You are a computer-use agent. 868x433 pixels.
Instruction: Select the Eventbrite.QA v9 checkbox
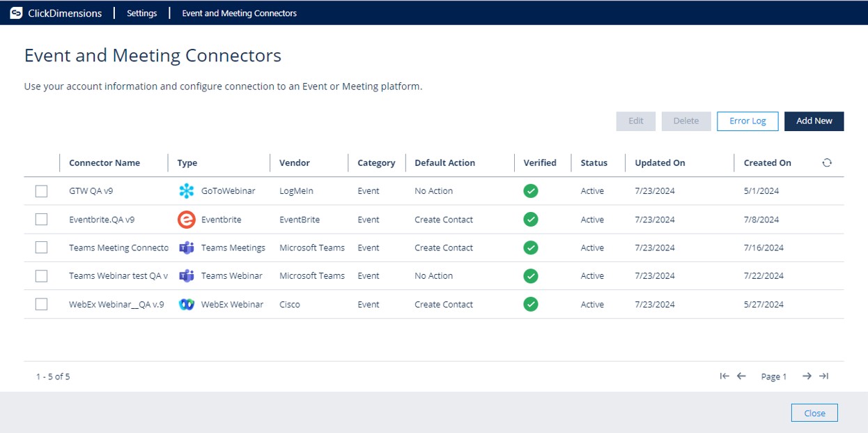(x=41, y=220)
